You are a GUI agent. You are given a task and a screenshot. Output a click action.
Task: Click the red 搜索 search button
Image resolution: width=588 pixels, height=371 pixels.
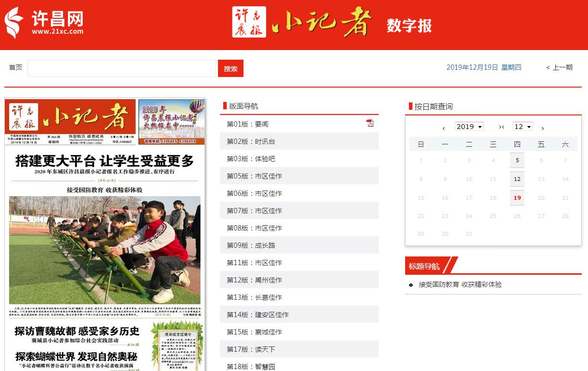(x=230, y=68)
